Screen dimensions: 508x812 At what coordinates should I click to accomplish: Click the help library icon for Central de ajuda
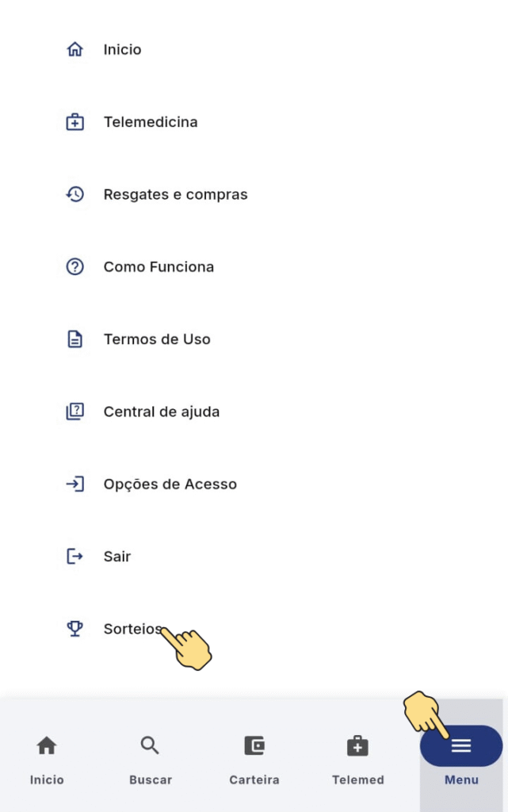coord(75,412)
